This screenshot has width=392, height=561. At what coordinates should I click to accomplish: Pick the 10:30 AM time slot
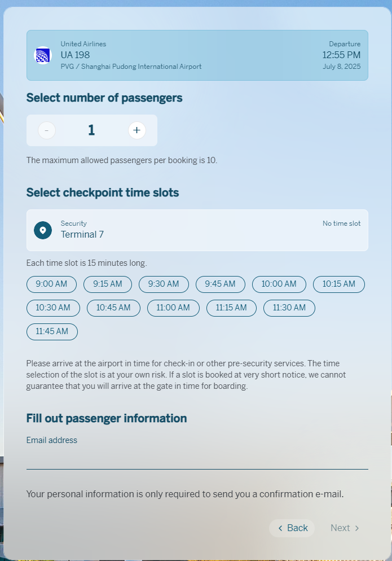pyautogui.click(x=53, y=308)
